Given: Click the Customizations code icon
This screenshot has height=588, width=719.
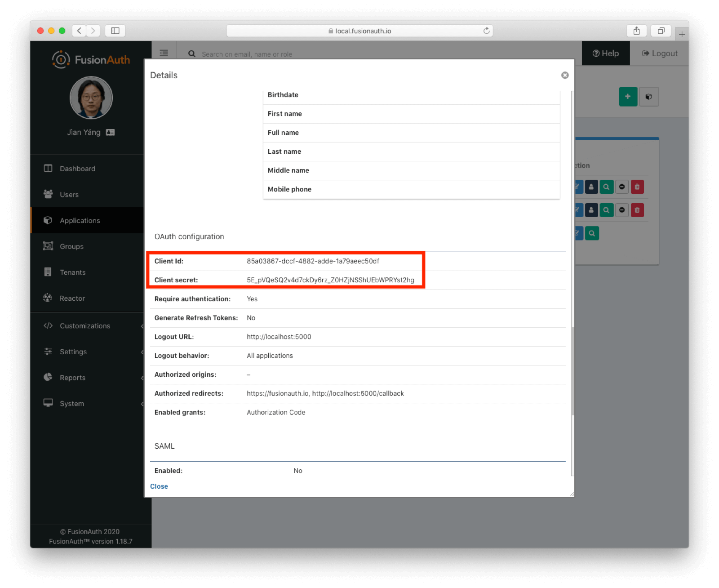Looking at the screenshot, I should 48,325.
